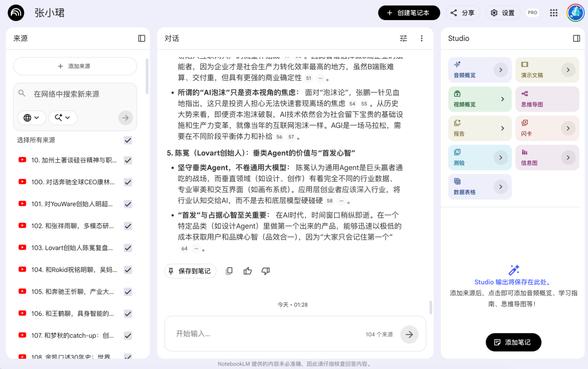Expand 信息图 options arrow
This screenshot has height=369, width=588.
pos(568,158)
